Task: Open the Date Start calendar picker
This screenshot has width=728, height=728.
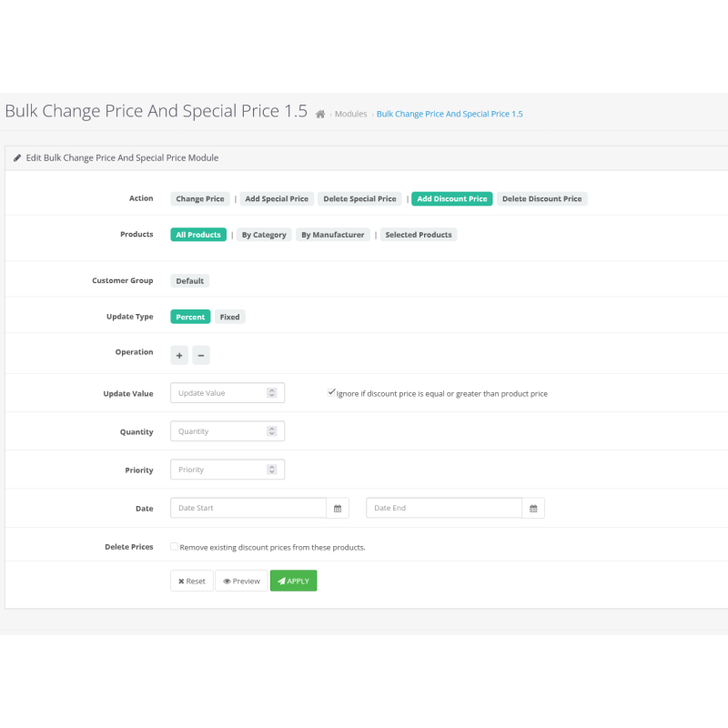Action: (338, 509)
